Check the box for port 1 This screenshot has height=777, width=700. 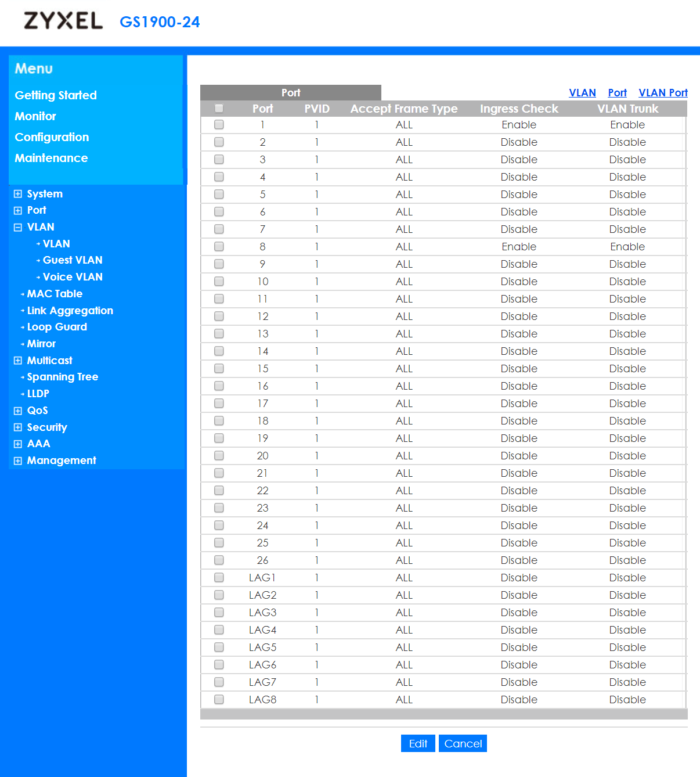click(219, 124)
